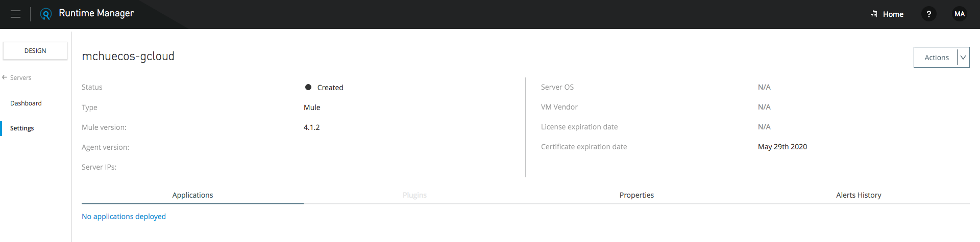
Task: Switch to the Alerts History tab
Action: [x=859, y=195]
